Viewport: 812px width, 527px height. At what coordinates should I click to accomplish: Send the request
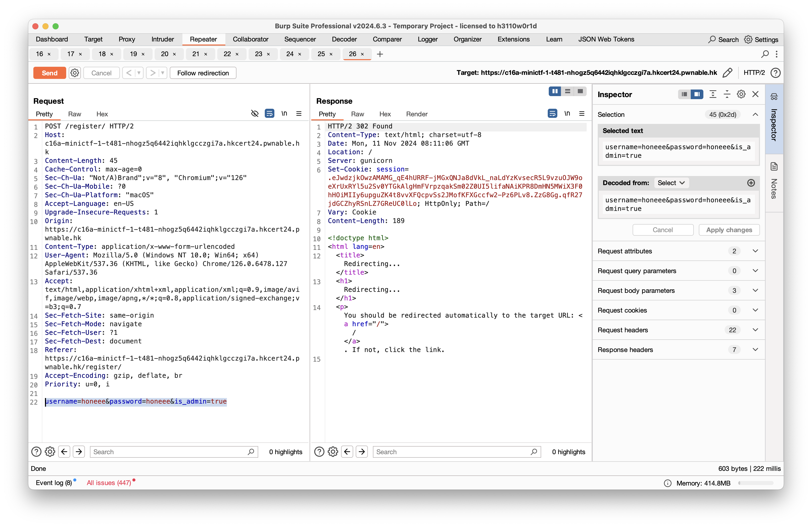[x=50, y=73]
